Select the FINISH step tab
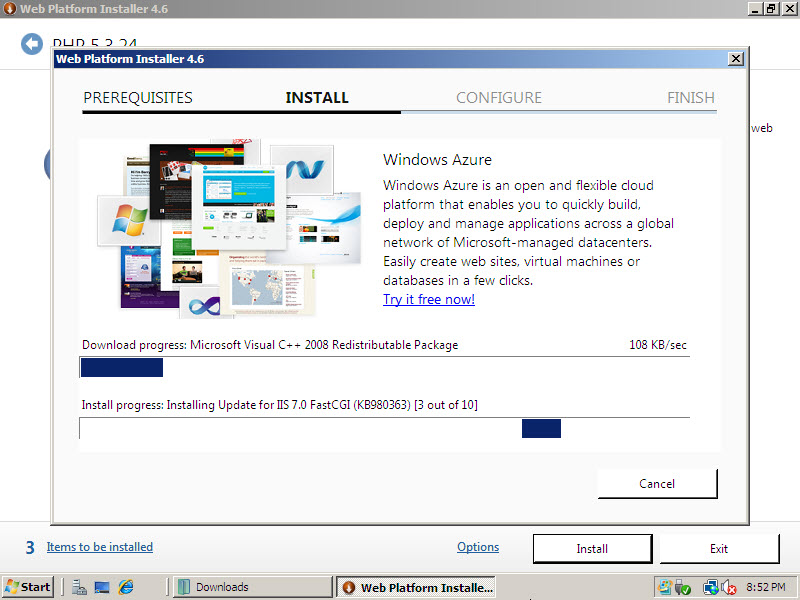Viewport: 800px width, 600px height. pos(691,97)
